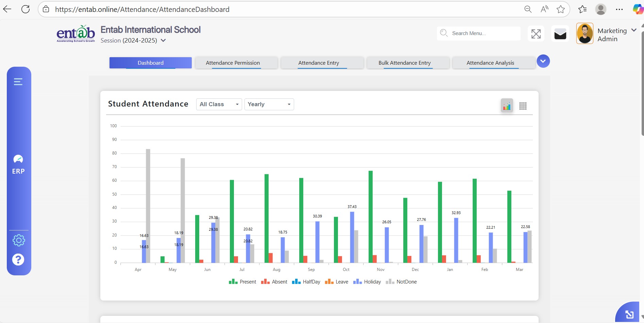Hide NotDone series via legend
644x323 pixels.
coord(401,282)
